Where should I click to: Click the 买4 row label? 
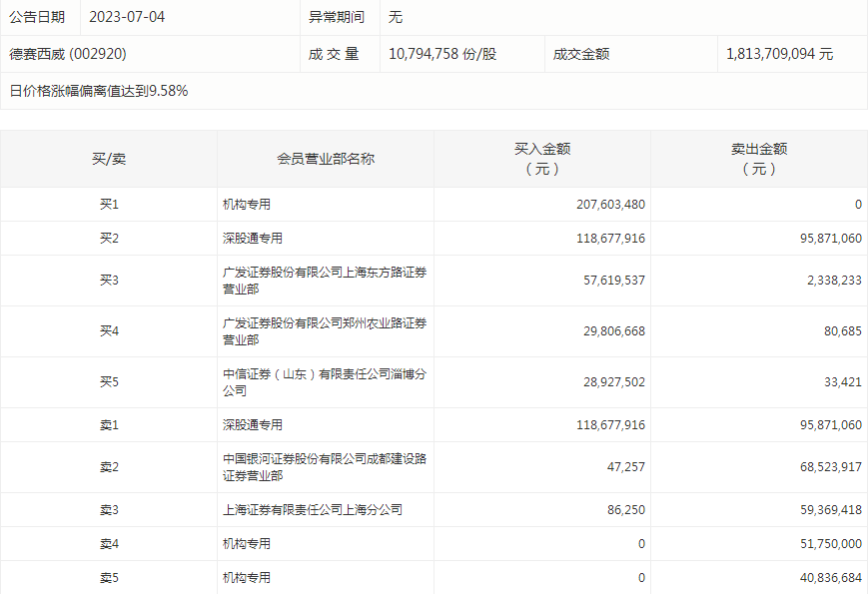pyautogui.click(x=109, y=330)
